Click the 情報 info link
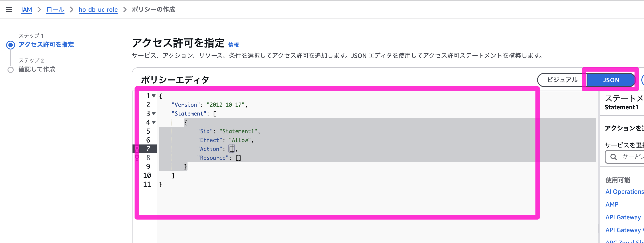The height and width of the screenshot is (243, 644). [233, 45]
